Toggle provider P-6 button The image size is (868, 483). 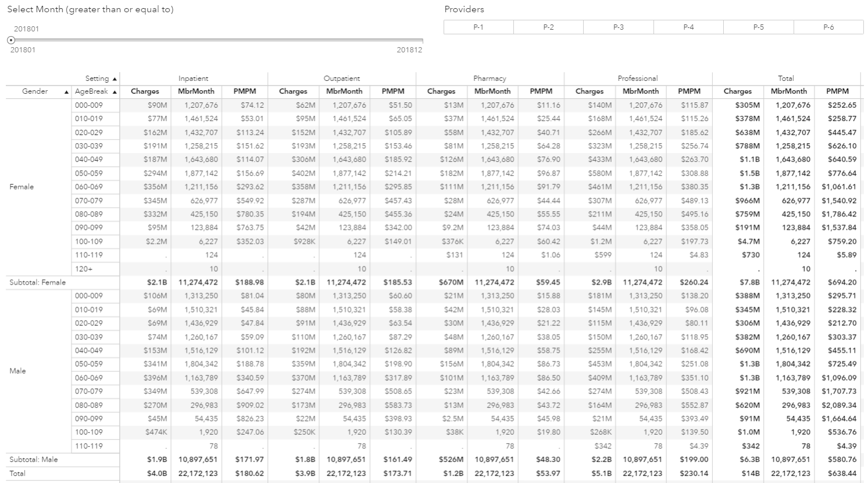828,27
